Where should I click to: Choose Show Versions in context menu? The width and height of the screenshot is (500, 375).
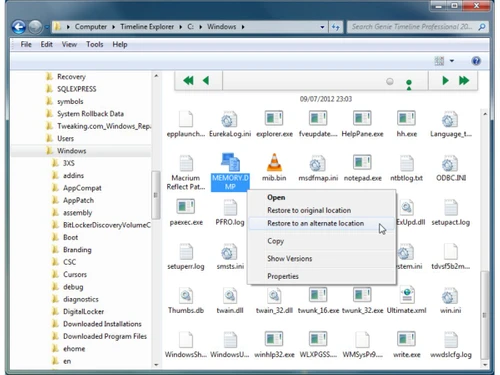[x=290, y=259]
